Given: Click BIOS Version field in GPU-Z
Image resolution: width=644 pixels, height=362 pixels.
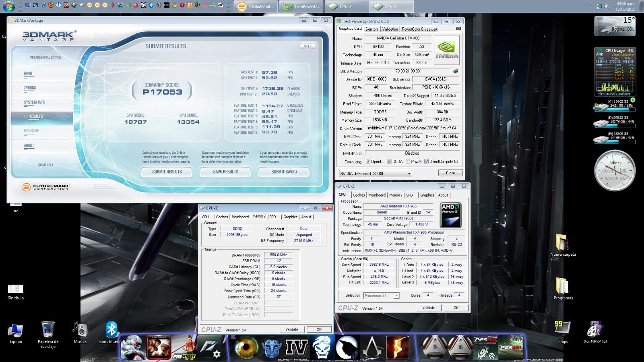Looking at the screenshot, I should [407, 71].
